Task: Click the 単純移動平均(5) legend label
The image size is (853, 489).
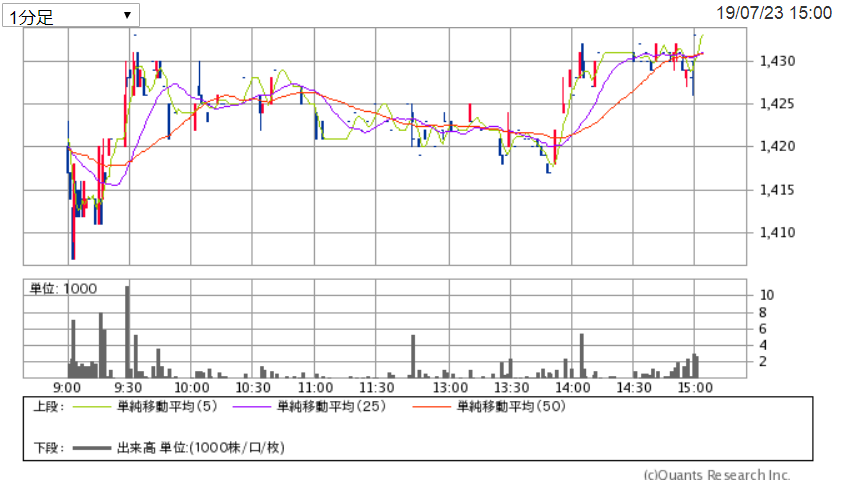Action: pyautogui.click(x=167, y=406)
